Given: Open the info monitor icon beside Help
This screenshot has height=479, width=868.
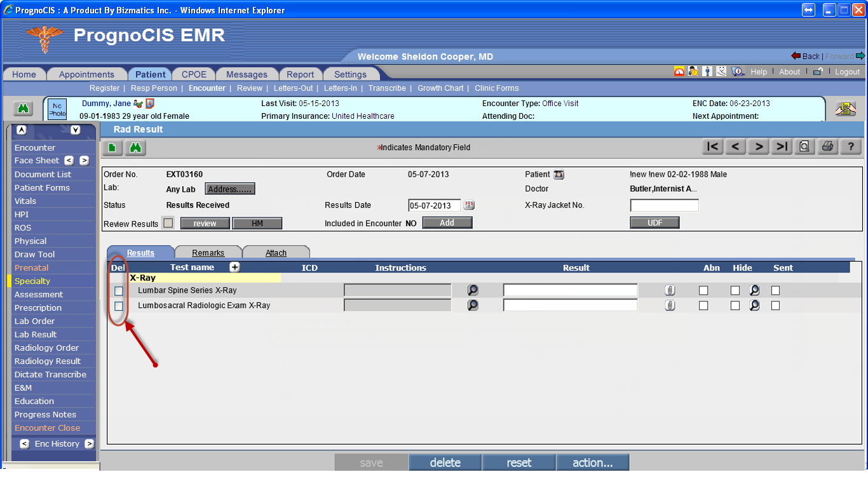Looking at the screenshot, I should coord(738,72).
